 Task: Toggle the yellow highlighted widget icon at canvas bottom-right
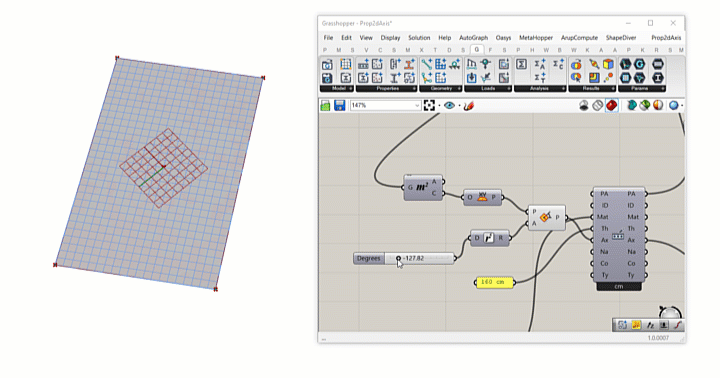coord(636,325)
